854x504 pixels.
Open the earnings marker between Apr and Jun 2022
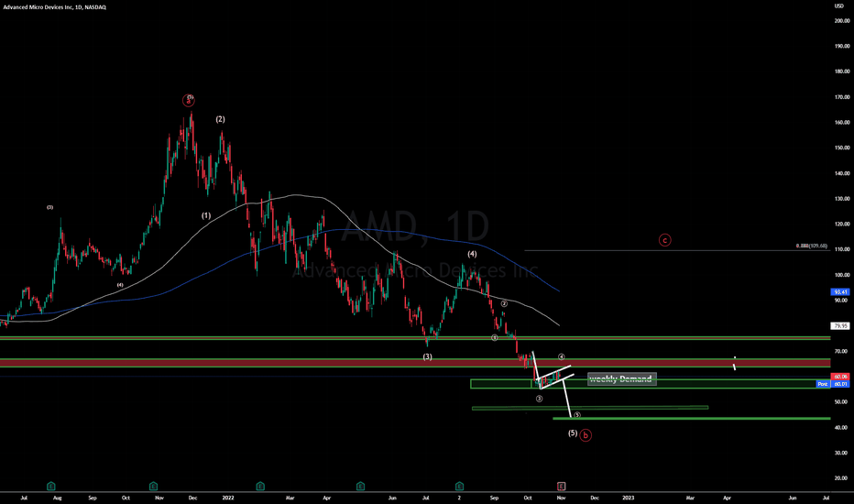pyautogui.click(x=360, y=486)
